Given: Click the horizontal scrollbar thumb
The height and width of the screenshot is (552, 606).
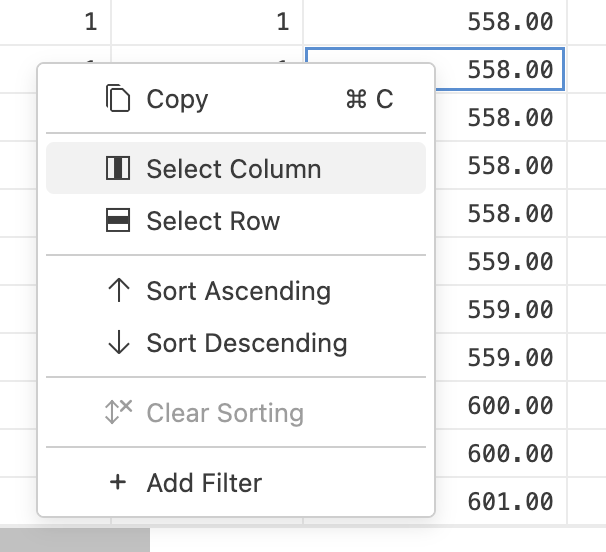Looking at the screenshot, I should (74, 540).
